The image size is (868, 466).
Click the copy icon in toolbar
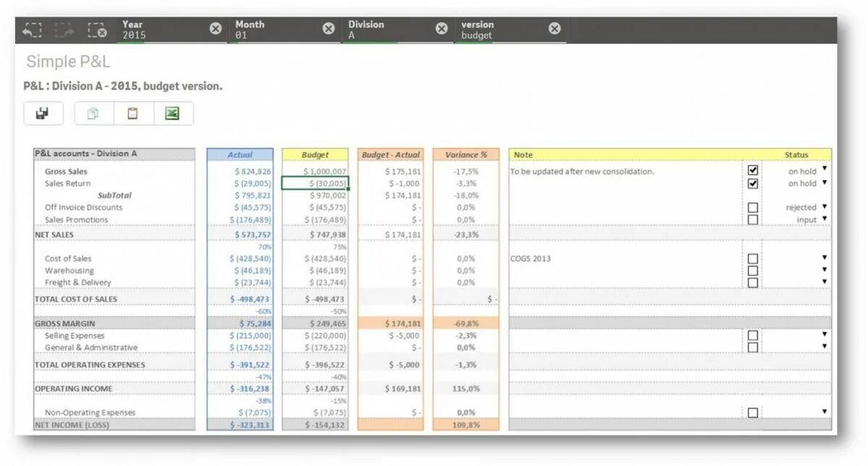(93, 114)
